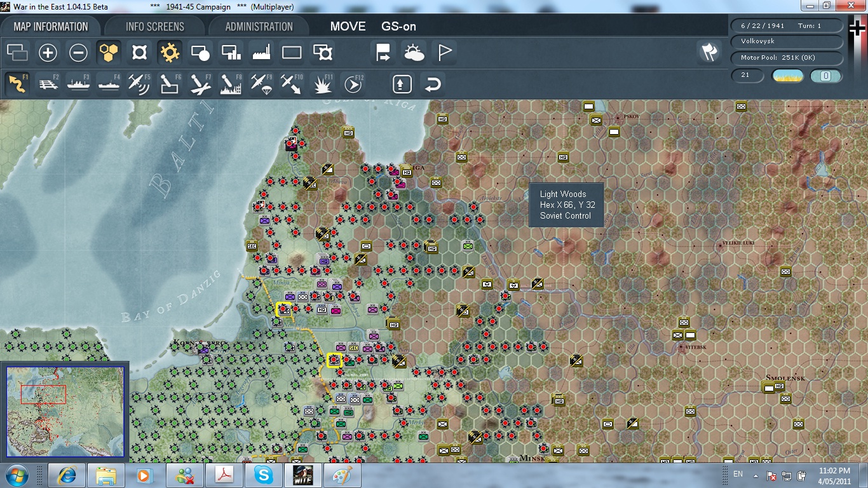The image size is (868, 488).
Task: Click the GS-on ground support label
Action: coord(398,27)
